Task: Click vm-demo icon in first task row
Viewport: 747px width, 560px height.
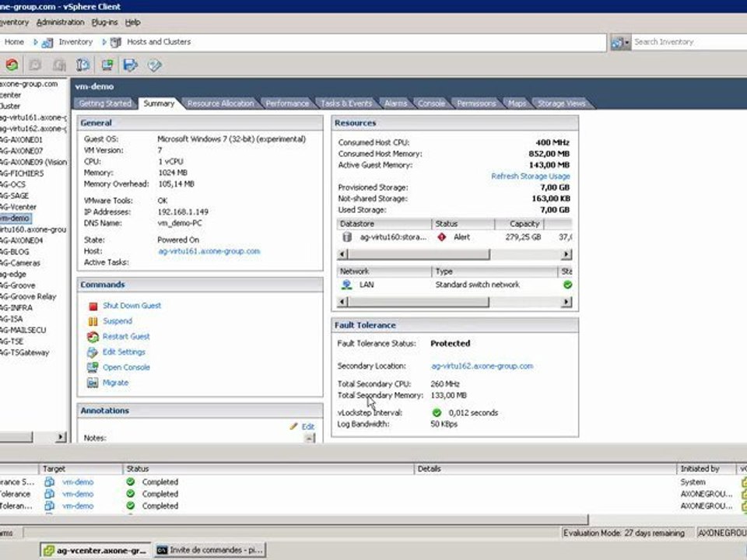Action: [50, 482]
